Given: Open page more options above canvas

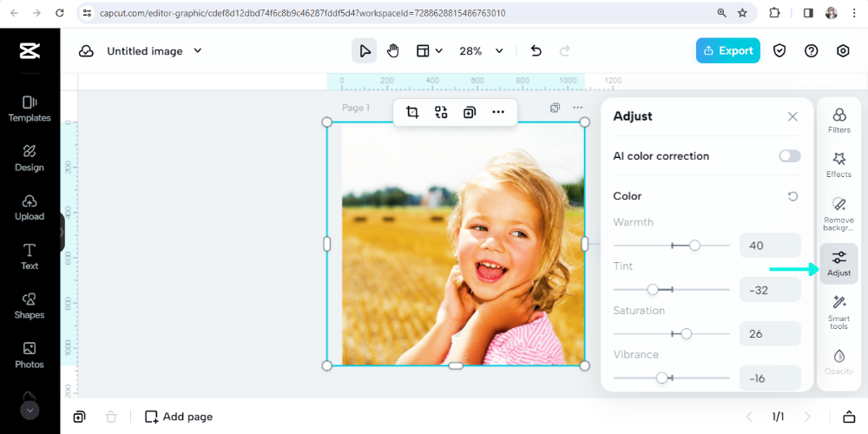Looking at the screenshot, I should click(x=577, y=108).
